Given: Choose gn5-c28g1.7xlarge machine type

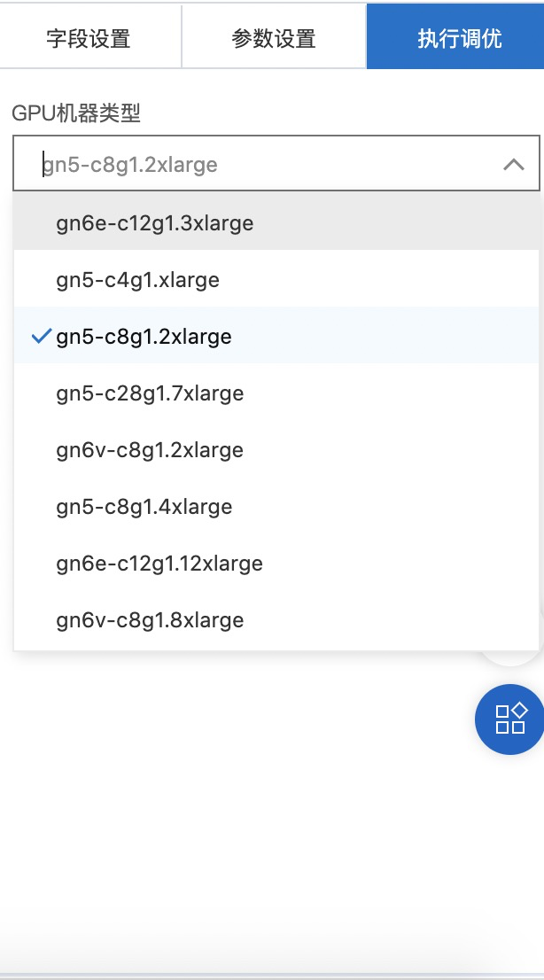Looking at the screenshot, I should [276, 393].
